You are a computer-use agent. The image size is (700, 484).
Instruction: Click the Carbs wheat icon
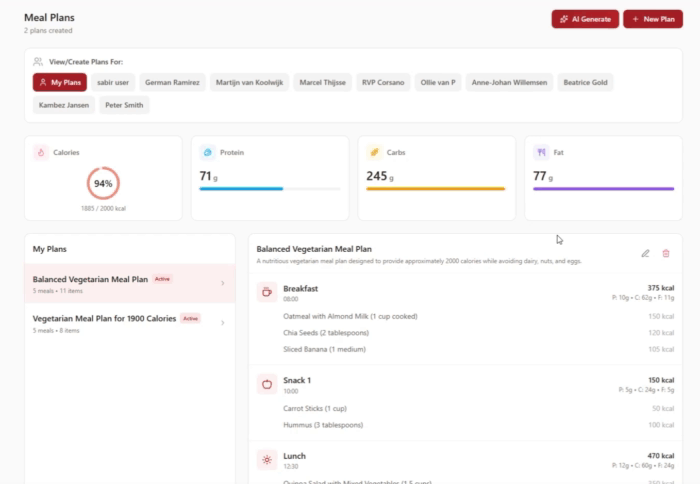click(374, 153)
